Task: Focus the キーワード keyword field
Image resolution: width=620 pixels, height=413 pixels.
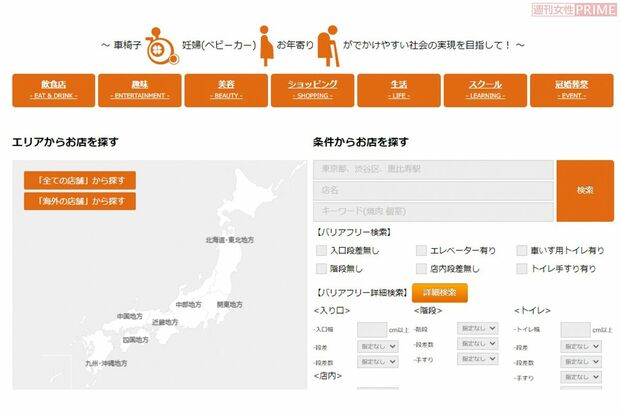Action: 433,212
